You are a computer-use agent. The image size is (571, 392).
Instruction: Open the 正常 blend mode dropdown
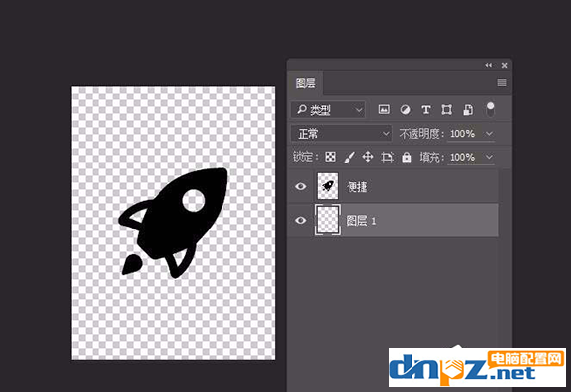click(342, 134)
